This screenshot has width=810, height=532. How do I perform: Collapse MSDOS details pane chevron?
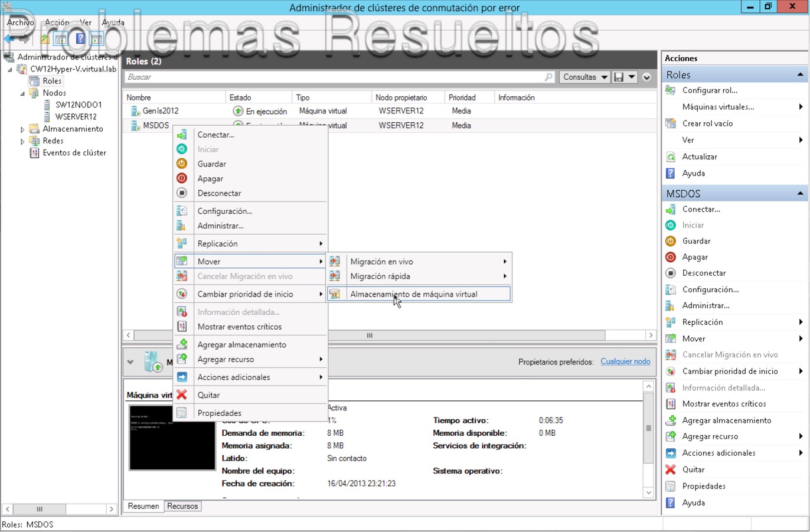click(x=130, y=362)
